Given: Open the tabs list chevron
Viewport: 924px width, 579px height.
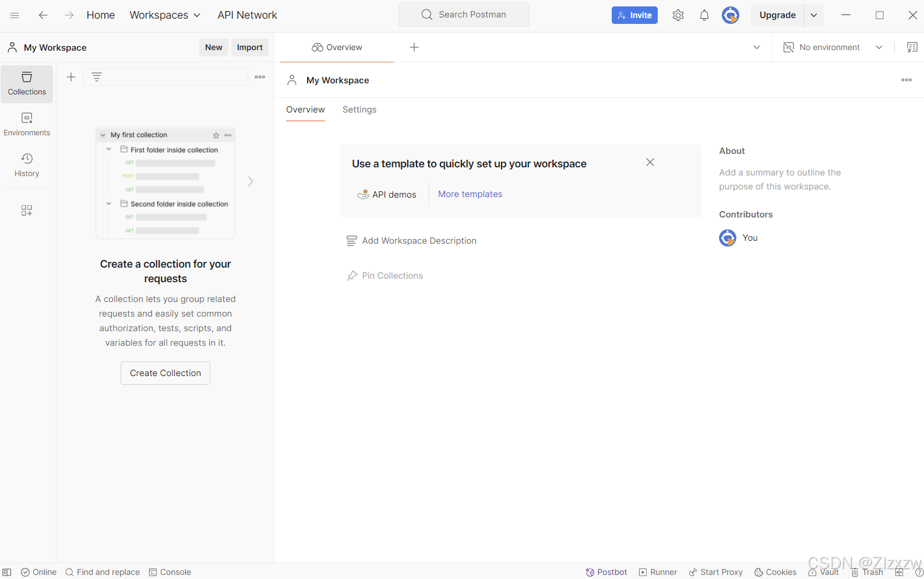Looking at the screenshot, I should (x=757, y=47).
